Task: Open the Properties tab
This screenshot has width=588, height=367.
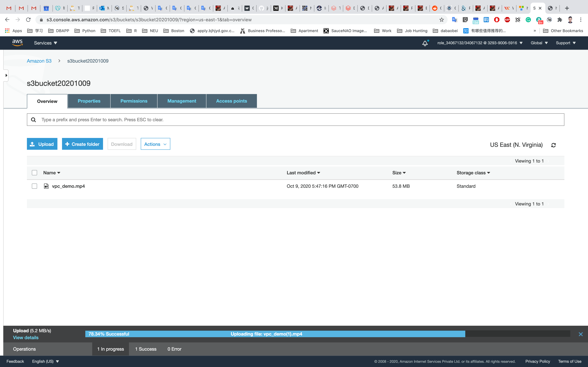Action: [x=89, y=101]
